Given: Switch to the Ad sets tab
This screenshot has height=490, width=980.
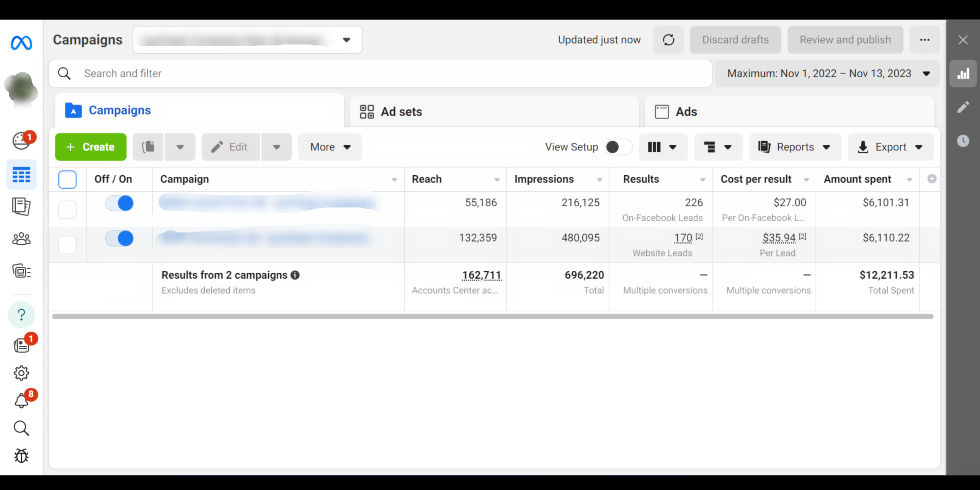Looking at the screenshot, I should [401, 112].
